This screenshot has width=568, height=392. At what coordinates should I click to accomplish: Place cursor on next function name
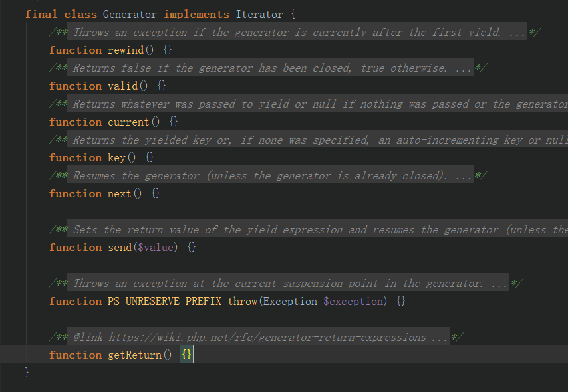pyautogui.click(x=120, y=193)
